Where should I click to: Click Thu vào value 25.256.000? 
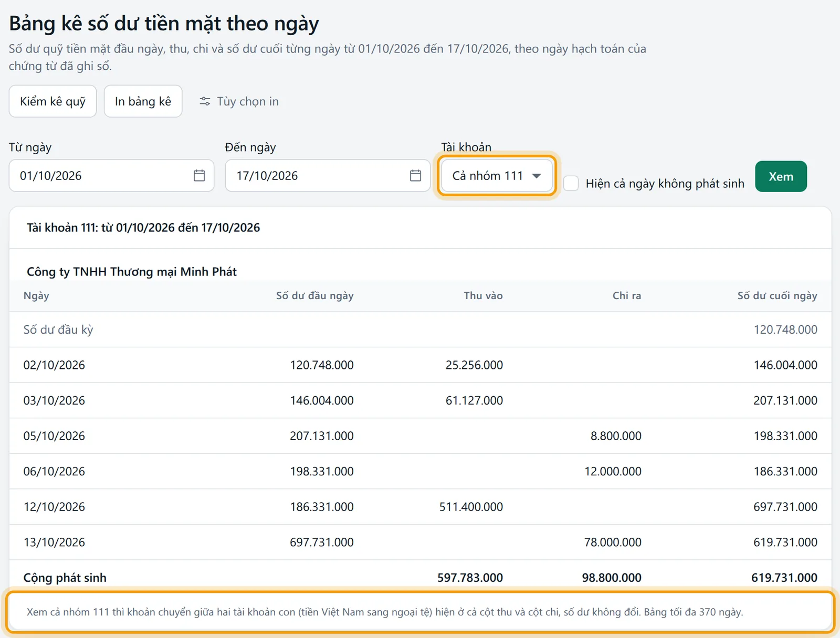tap(474, 365)
